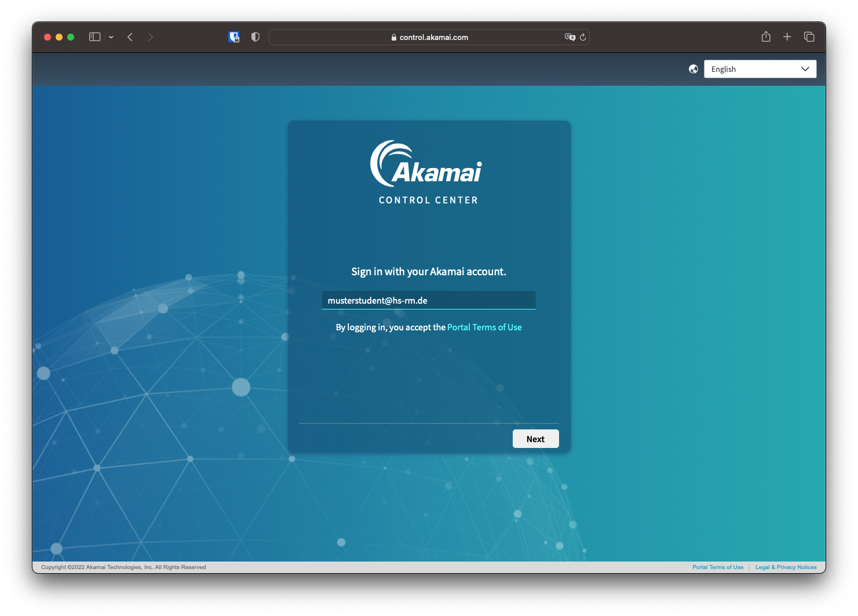The height and width of the screenshot is (616, 858).
Task: Open footer Portal Terms of Use link
Action: (718, 567)
